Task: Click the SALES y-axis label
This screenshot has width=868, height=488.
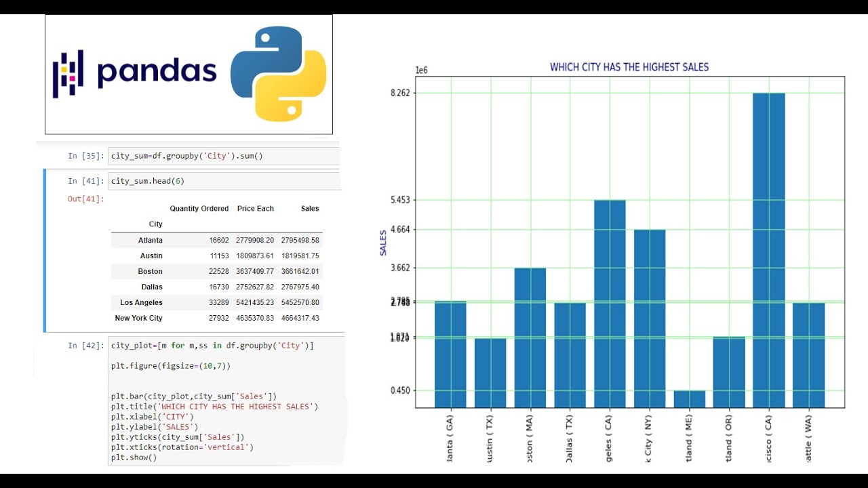Action: (x=382, y=243)
